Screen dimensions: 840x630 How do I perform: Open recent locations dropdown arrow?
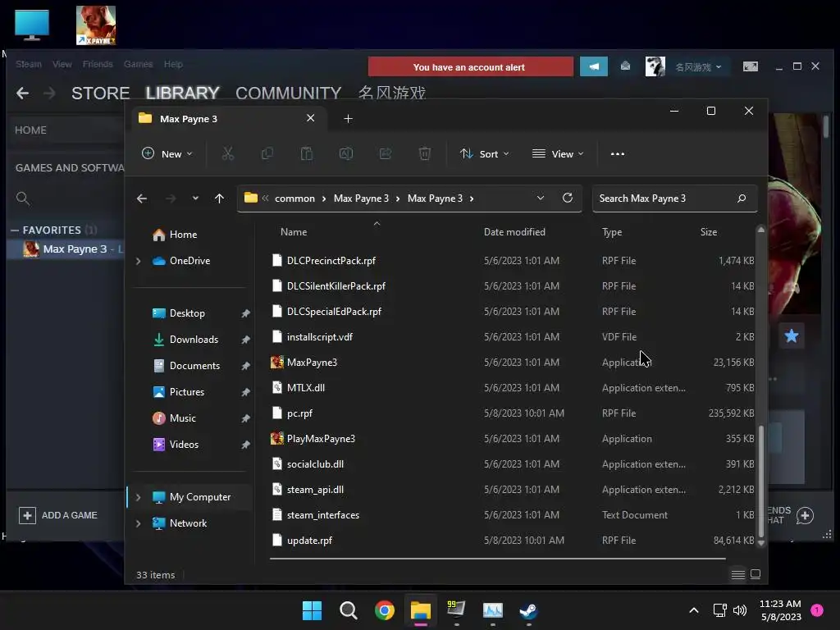(x=195, y=199)
